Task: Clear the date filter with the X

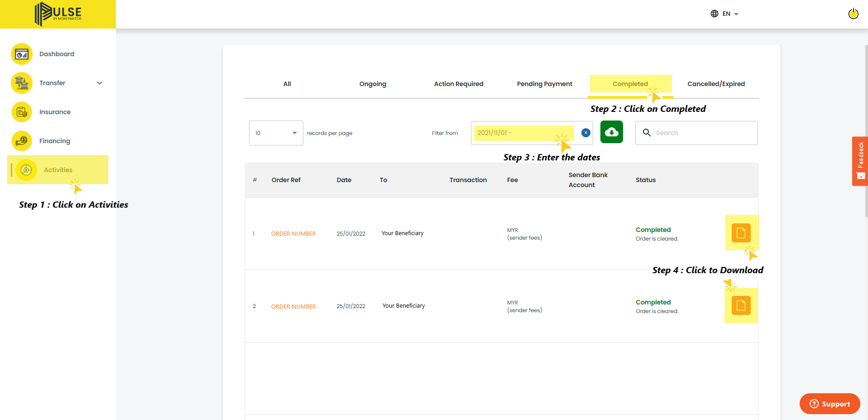Action: point(586,133)
